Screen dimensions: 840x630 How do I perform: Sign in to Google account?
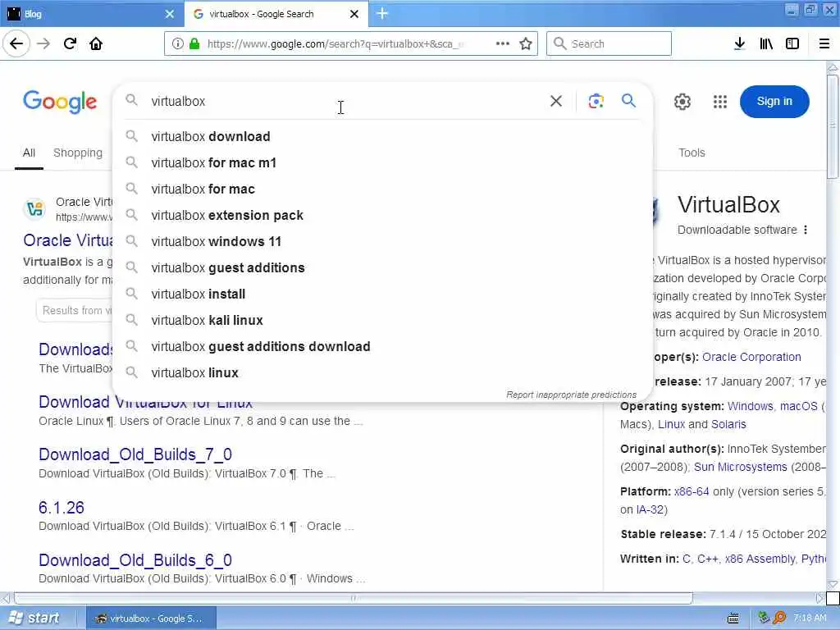(774, 101)
